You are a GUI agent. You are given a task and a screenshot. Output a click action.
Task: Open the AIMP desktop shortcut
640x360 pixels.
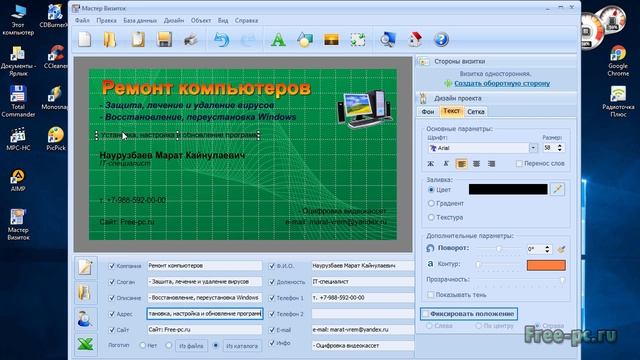(18, 180)
